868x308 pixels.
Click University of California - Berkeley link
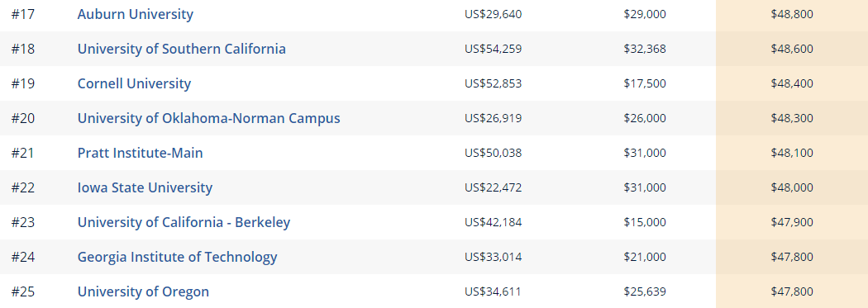(x=184, y=222)
